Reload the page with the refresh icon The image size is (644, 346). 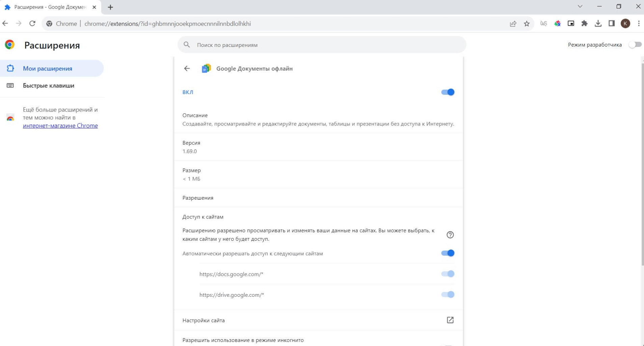[x=32, y=24]
